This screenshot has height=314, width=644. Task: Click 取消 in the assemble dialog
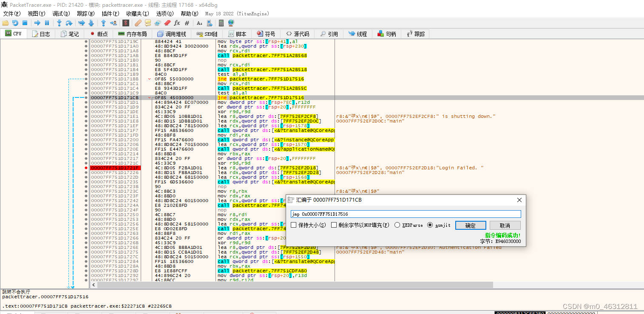tap(505, 226)
